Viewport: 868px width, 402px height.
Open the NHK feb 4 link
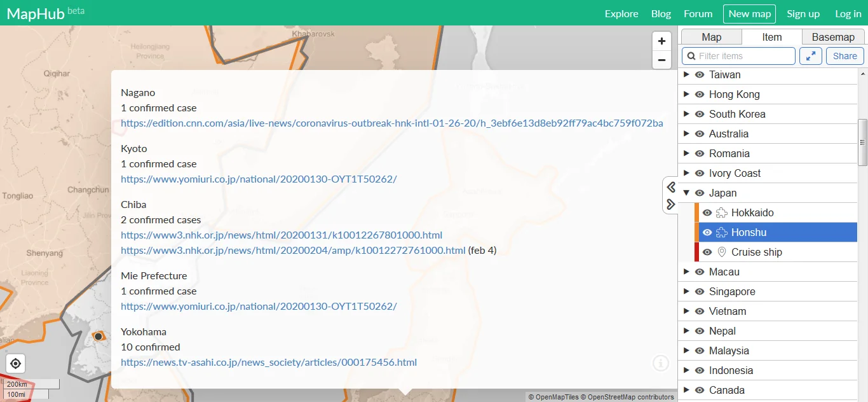coord(293,250)
